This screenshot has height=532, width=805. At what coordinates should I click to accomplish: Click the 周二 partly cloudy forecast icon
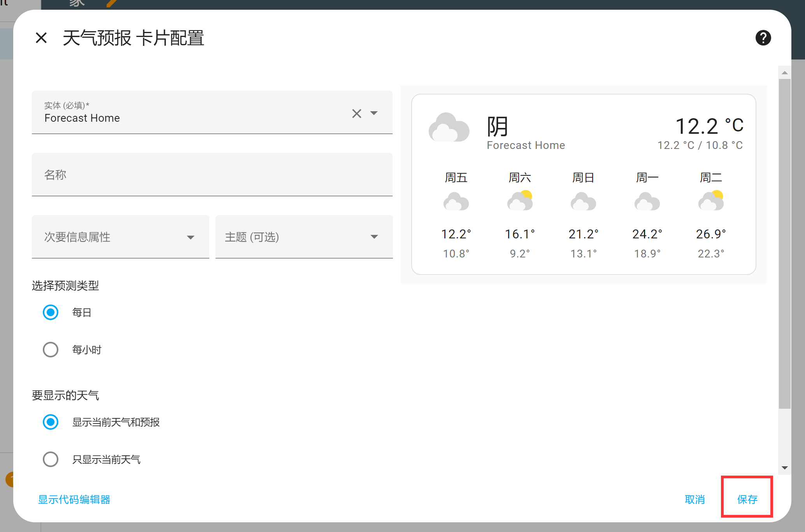[x=711, y=201]
